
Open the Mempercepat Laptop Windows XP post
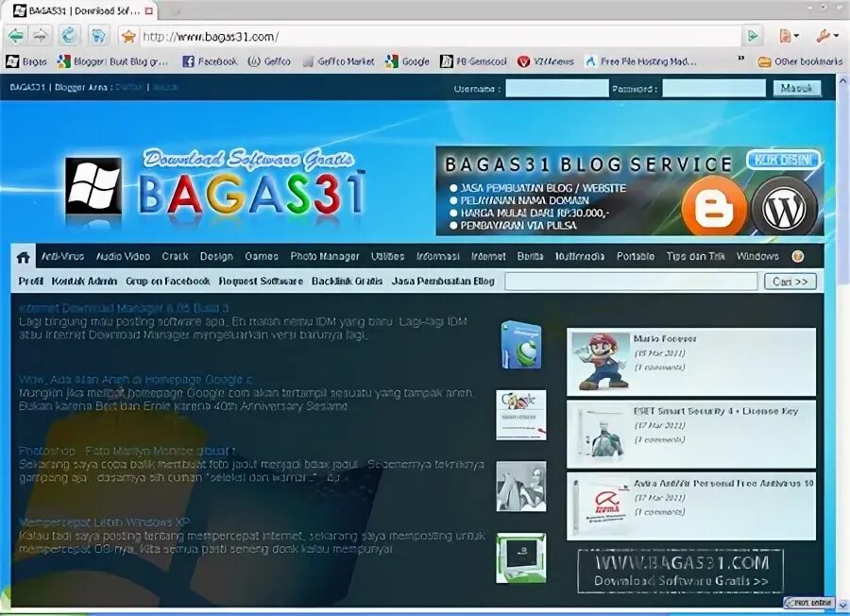[104, 522]
